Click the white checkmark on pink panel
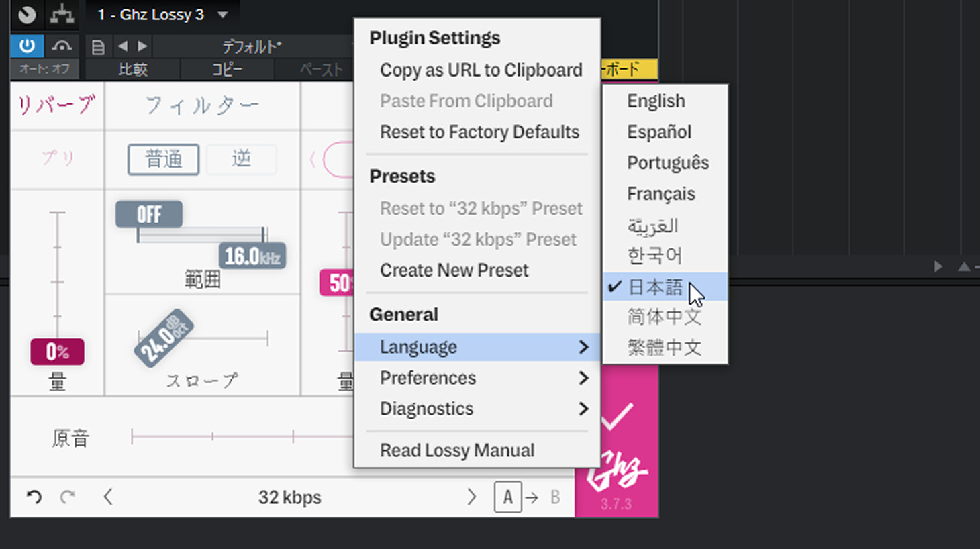The height and width of the screenshot is (549, 980). tap(618, 416)
